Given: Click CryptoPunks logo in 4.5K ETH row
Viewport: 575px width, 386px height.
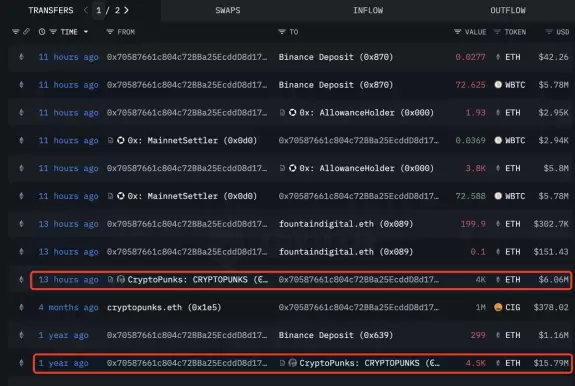Looking at the screenshot, I should click(292, 363).
